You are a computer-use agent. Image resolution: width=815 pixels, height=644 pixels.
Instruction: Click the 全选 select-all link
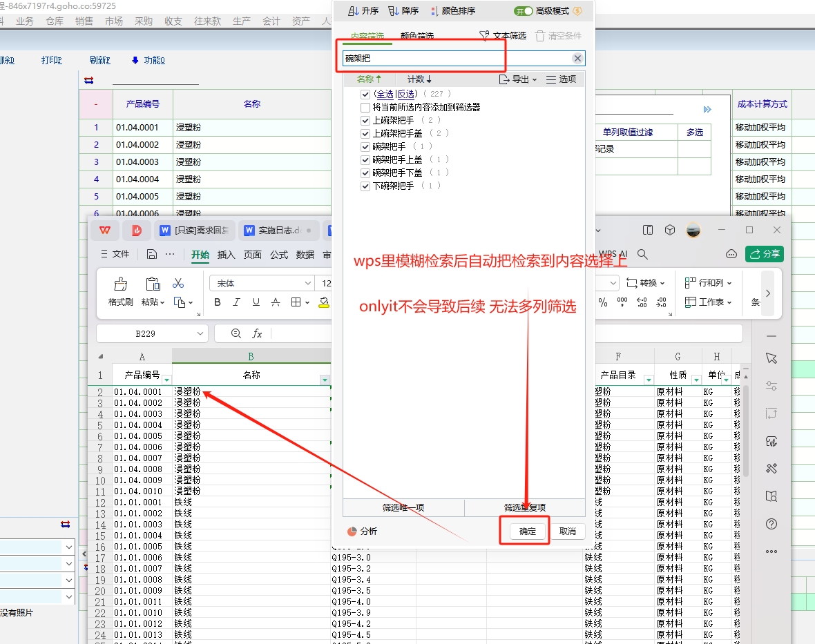tap(385, 94)
